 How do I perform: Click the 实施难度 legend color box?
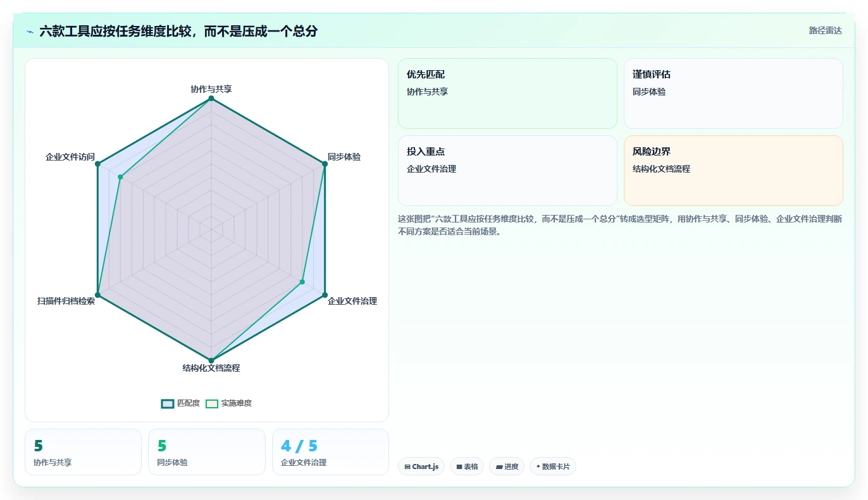coord(212,403)
